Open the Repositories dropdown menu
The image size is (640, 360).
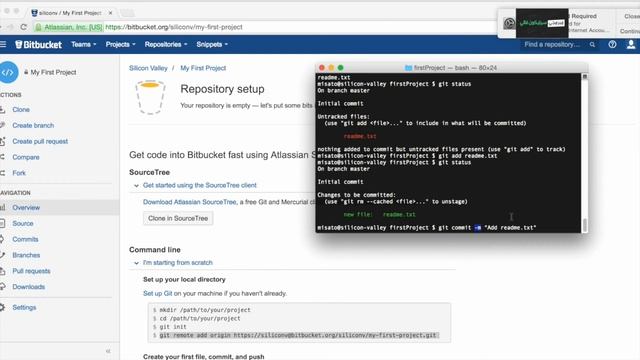click(x=166, y=44)
